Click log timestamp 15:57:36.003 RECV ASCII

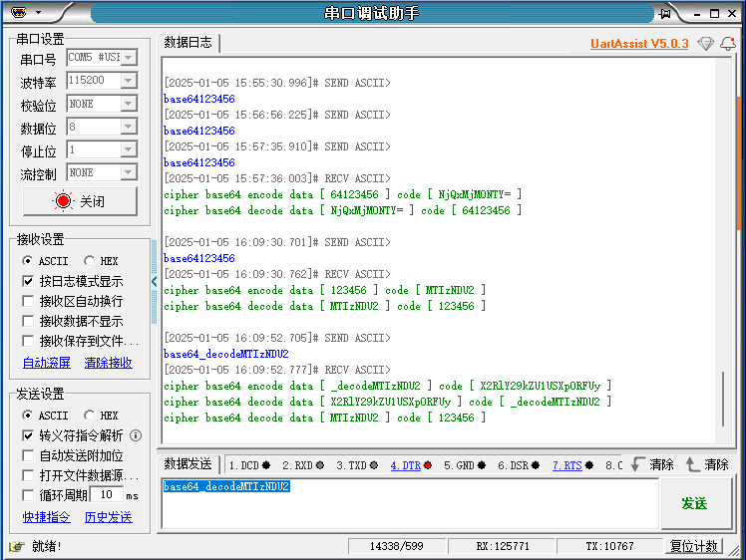(x=277, y=178)
